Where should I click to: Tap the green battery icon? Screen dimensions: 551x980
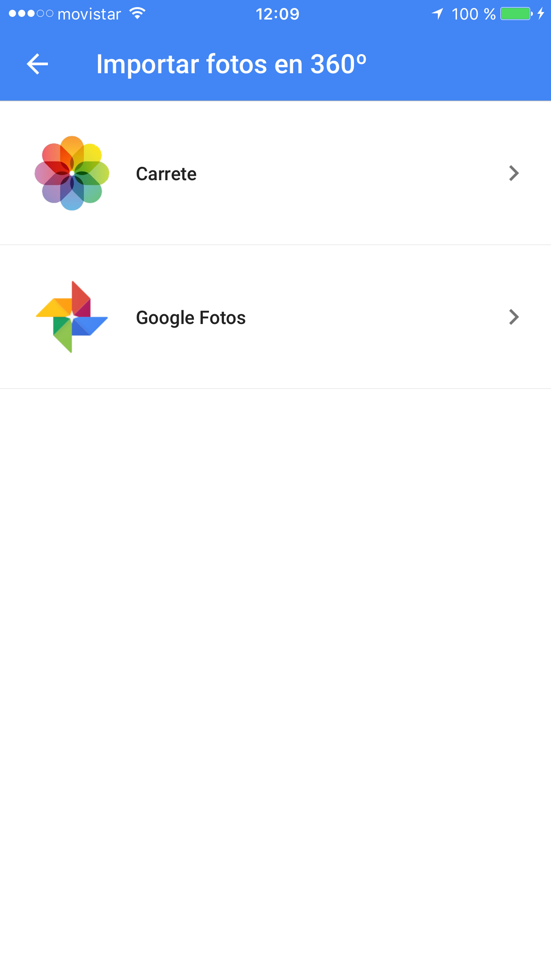point(516,14)
